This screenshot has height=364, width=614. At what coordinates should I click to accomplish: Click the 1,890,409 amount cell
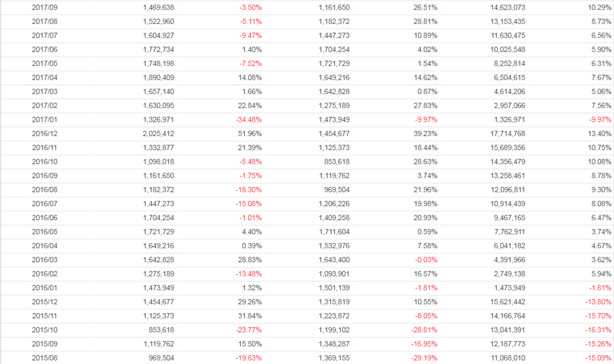[159, 78]
